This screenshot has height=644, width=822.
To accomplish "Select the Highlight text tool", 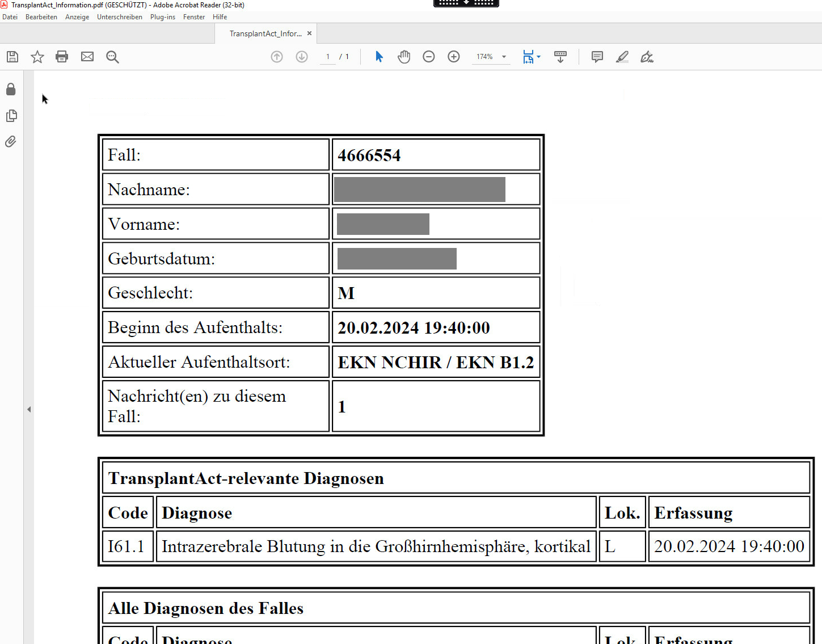I will point(622,57).
